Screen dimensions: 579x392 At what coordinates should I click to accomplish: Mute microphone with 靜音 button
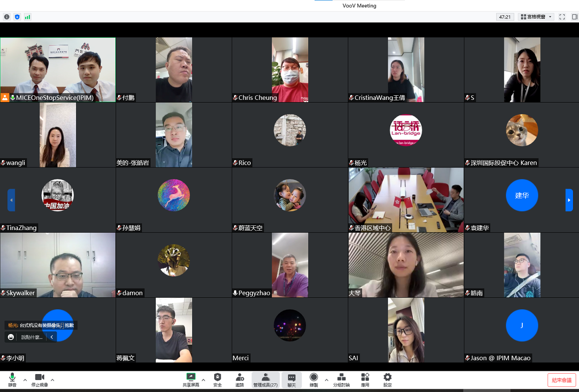pos(12,377)
